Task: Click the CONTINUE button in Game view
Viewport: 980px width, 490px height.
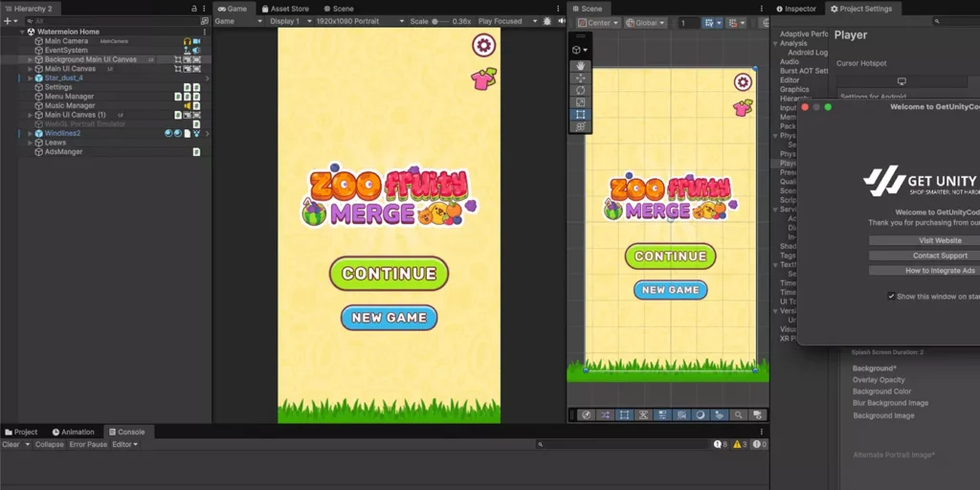Action: pyautogui.click(x=389, y=274)
